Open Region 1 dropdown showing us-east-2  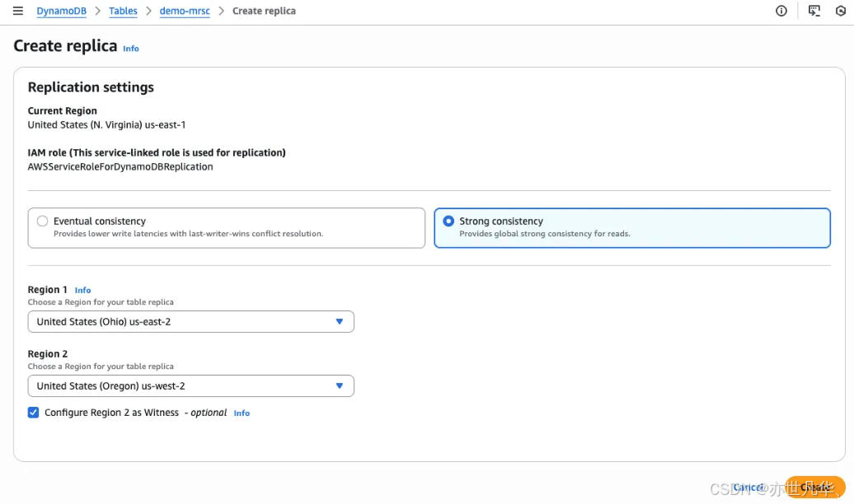pos(190,322)
